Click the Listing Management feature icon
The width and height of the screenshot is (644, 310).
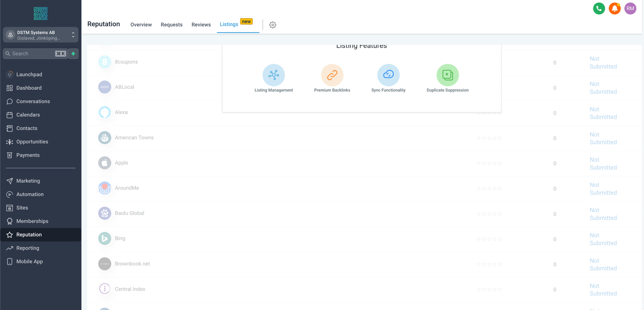[274, 75]
